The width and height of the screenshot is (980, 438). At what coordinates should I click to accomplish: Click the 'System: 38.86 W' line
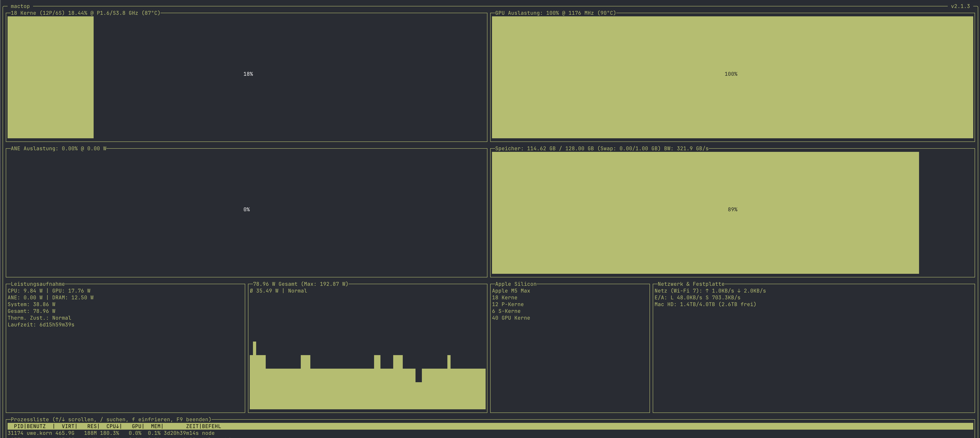coord(32,304)
